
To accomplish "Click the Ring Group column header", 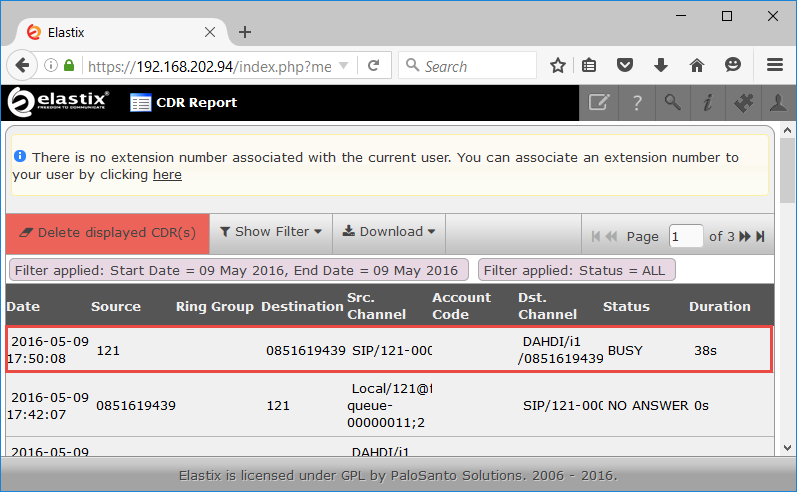I will tap(214, 306).
